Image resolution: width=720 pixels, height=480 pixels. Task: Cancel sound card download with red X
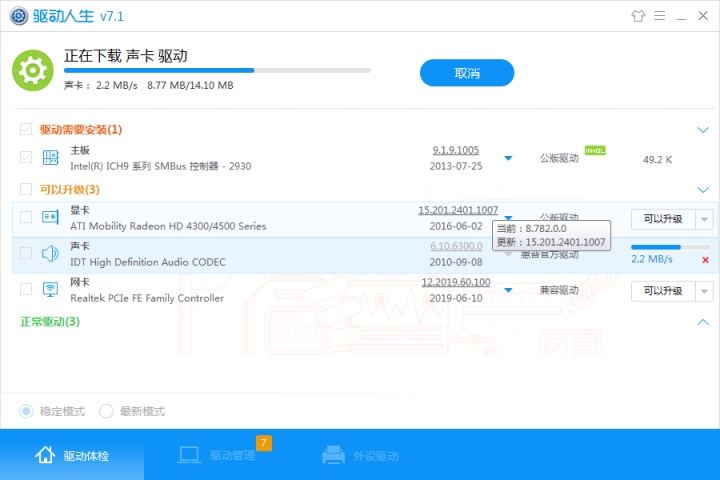tap(706, 260)
